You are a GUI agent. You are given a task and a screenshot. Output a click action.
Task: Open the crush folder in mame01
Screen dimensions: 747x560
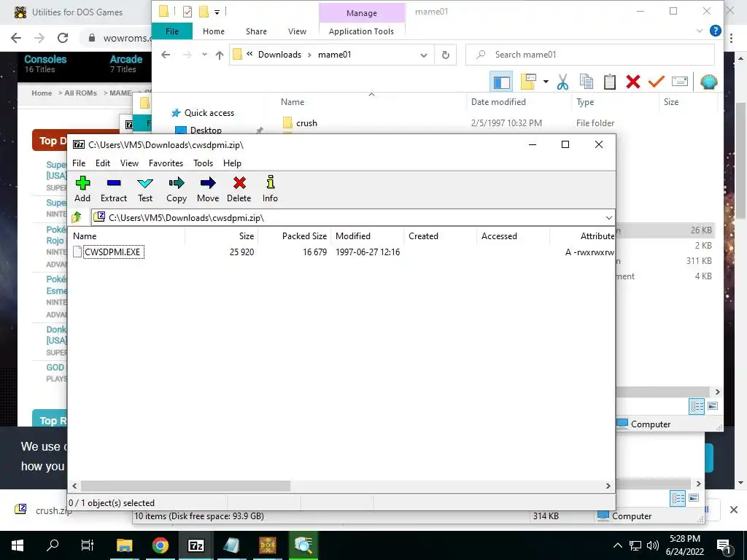coord(306,123)
